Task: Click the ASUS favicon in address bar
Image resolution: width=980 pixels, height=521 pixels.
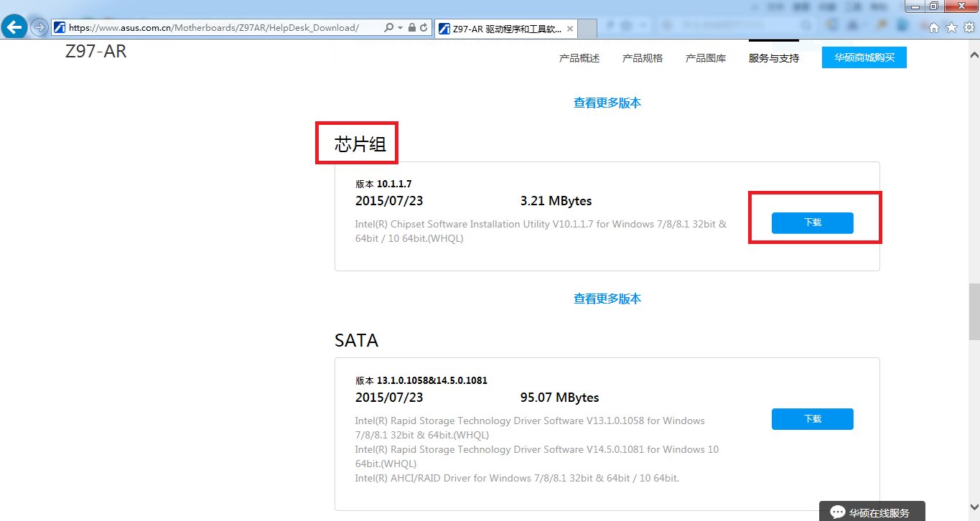Action: click(60, 28)
